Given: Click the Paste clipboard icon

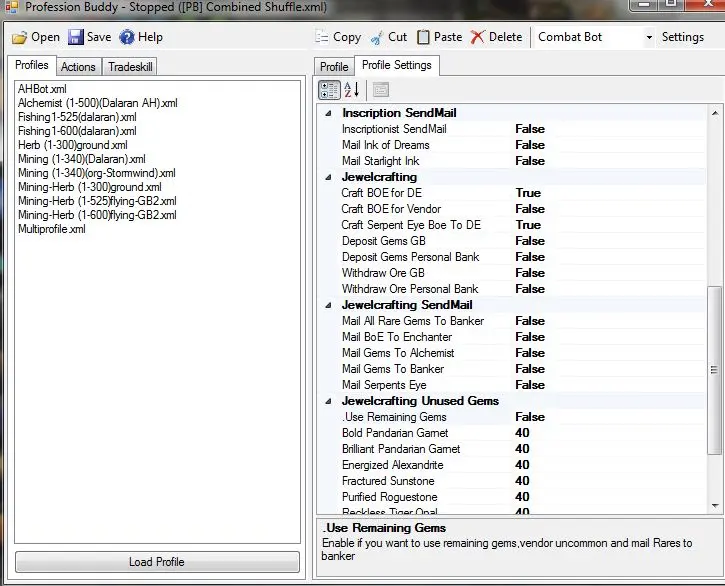Looking at the screenshot, I should click(x=424, y=37).
